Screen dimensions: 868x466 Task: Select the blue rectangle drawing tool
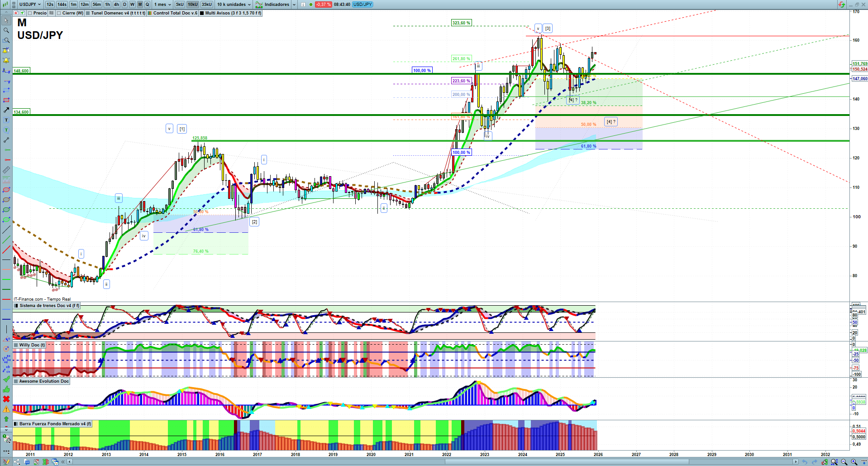click(x=6, y=90)
